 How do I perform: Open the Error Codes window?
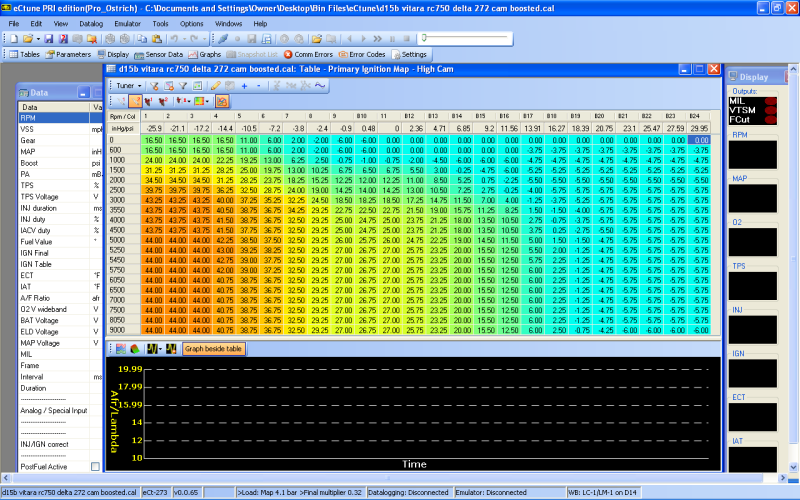click(362, 54)
